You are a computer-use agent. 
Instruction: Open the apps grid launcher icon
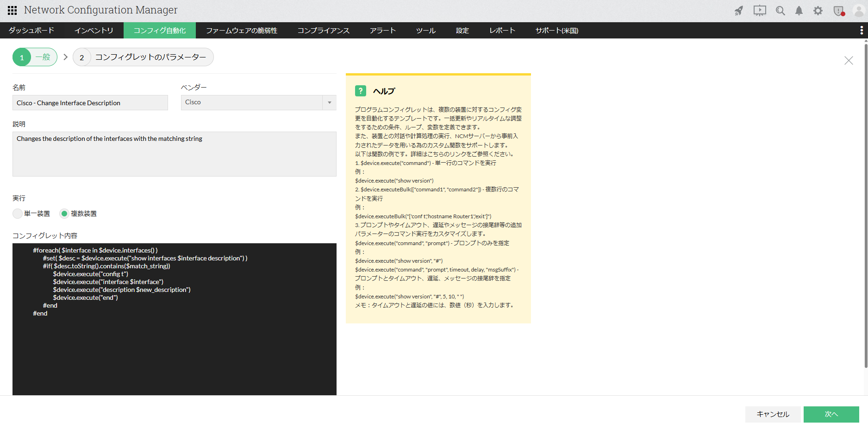click(12, 10)
